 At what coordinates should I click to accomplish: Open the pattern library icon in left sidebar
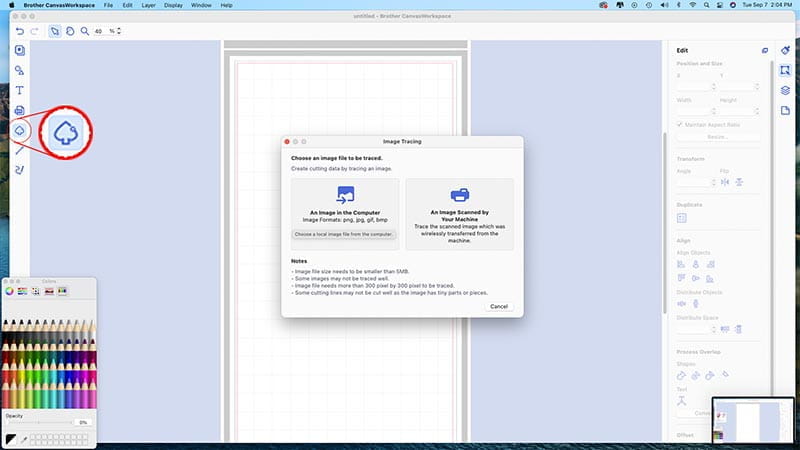click(19, 50)
